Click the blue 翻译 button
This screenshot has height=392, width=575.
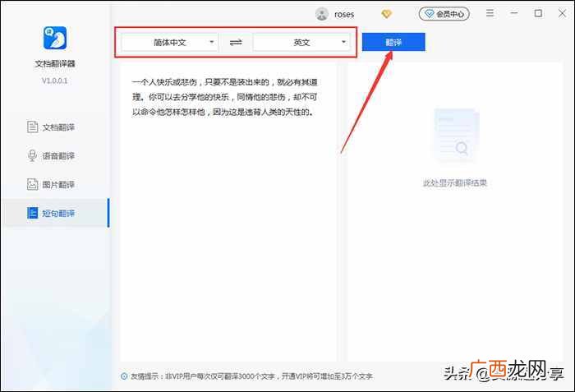coord(393,42)
